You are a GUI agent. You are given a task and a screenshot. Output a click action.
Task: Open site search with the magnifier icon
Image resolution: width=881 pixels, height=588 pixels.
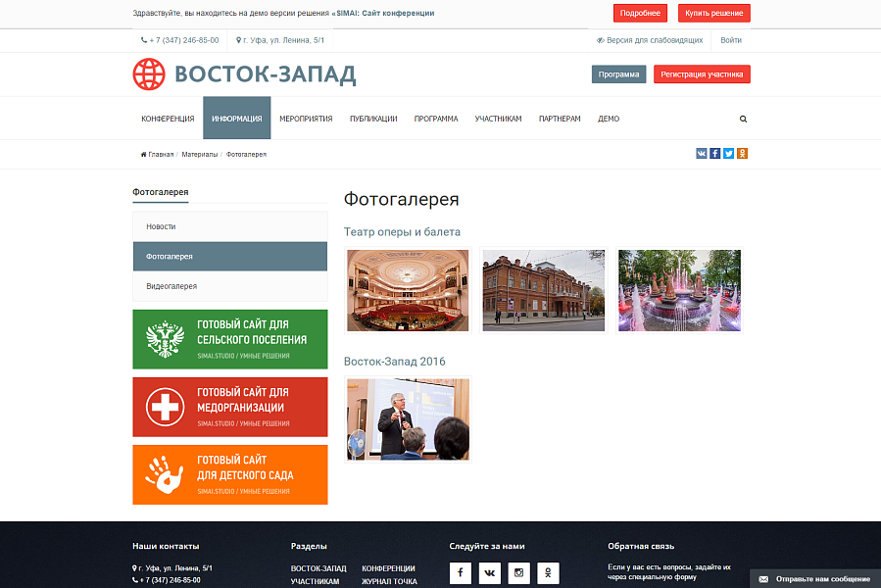pyautogui.click(x=743, y=118)
